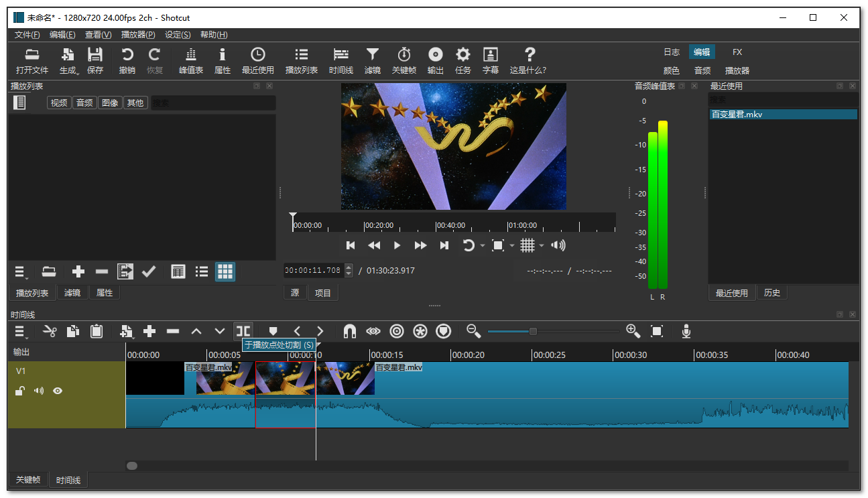Image resolution: width=868 pixels, height=498 pixels.
Task: Toggle timeline snapping magnet icon
Action: (350, 331)
